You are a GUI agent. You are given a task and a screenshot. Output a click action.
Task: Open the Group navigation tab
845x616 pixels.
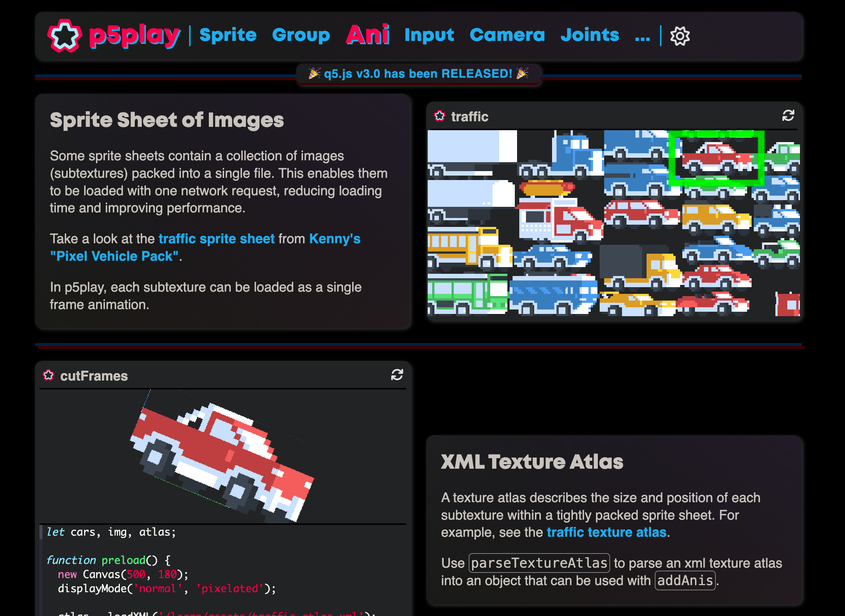tap(301, 35)
